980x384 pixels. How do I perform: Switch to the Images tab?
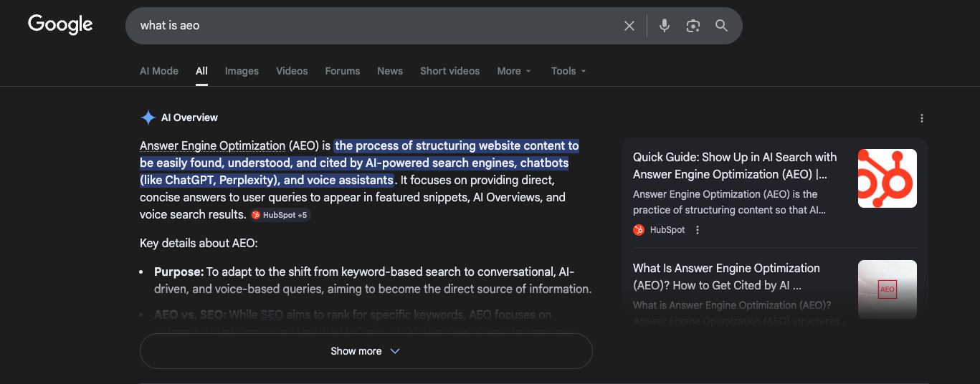[x=242, y=71]
